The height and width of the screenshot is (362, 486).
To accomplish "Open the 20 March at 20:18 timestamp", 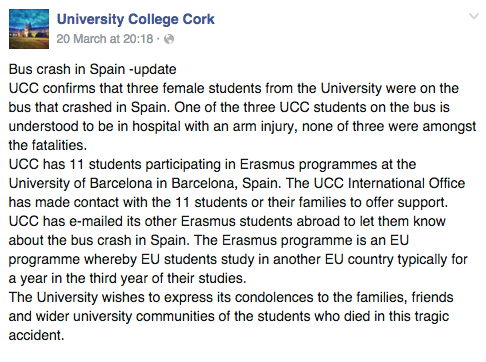I will pos(105,39).
